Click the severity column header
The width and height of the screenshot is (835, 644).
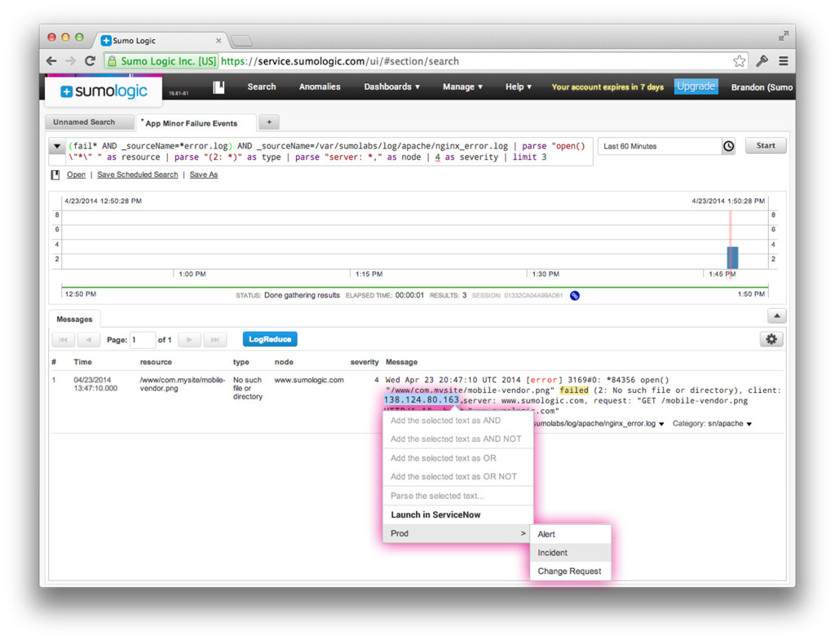(364, 362)
